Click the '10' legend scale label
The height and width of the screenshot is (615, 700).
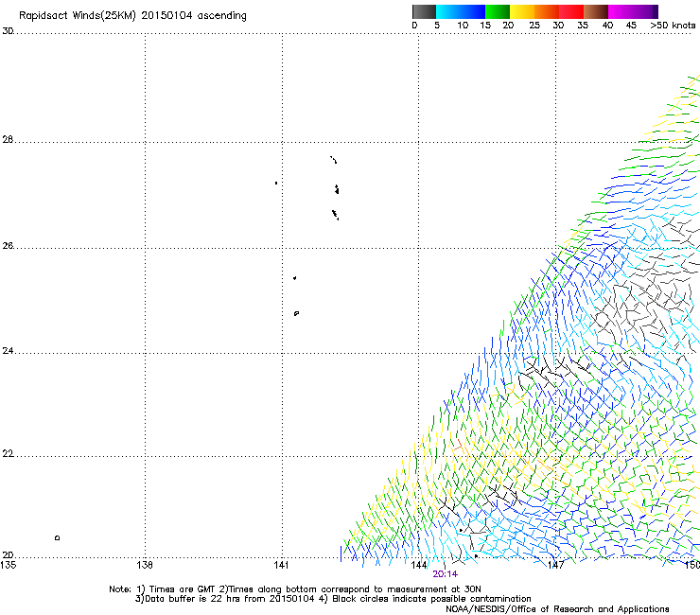pyautogui.click(x=463, y=26)
